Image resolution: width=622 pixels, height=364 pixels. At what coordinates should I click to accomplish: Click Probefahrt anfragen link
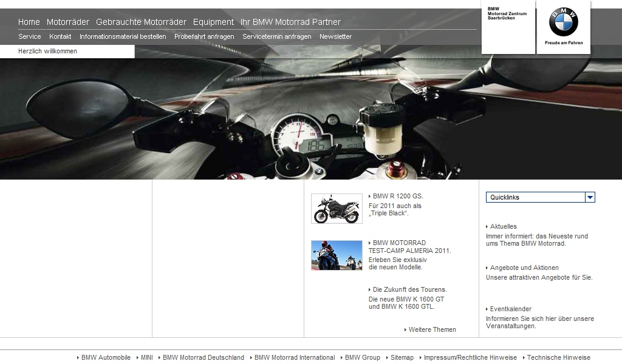click(204, 36)
